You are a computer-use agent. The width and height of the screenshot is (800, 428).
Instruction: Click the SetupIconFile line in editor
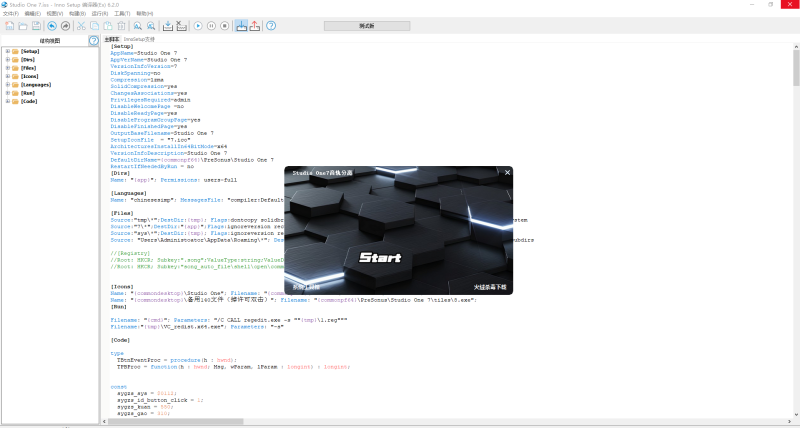(x=151, y=140)
